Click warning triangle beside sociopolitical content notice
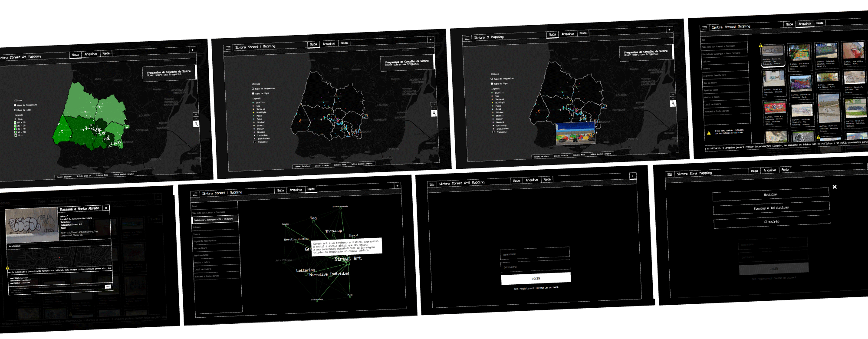Screen dimensions: 868x339 tap(709, 133)
